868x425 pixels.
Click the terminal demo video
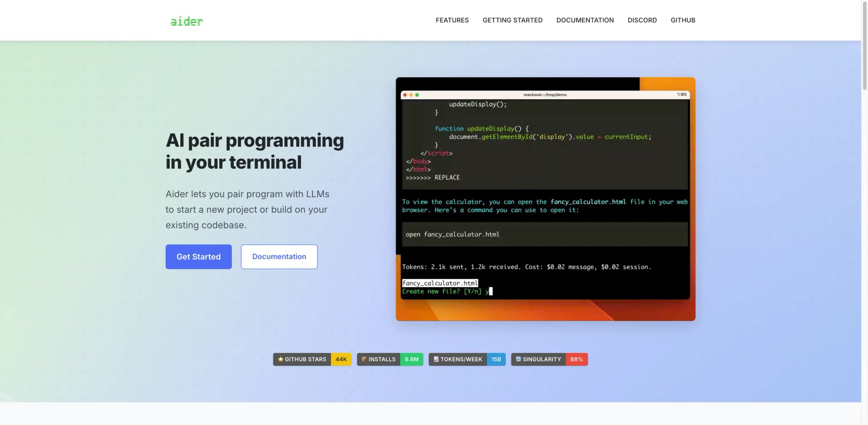[x=545, y=199]
